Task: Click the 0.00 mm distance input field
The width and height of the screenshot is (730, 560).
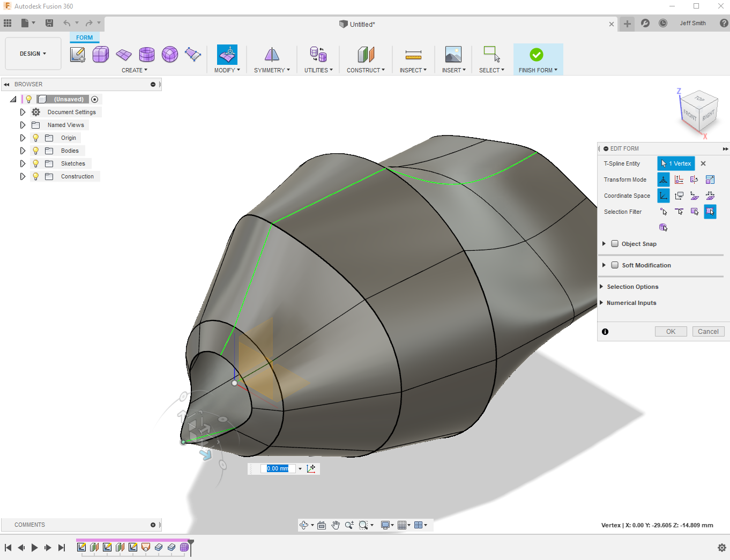Action: [278, 468]
